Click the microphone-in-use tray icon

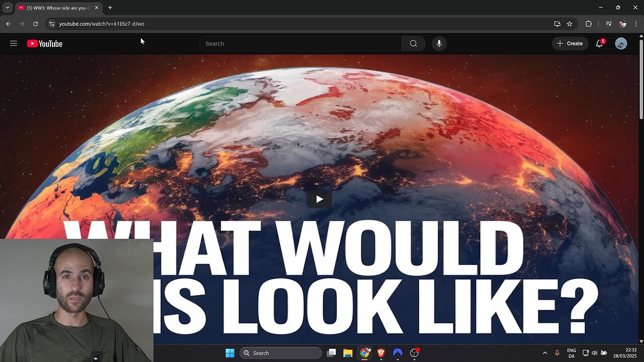click(557, 353)
